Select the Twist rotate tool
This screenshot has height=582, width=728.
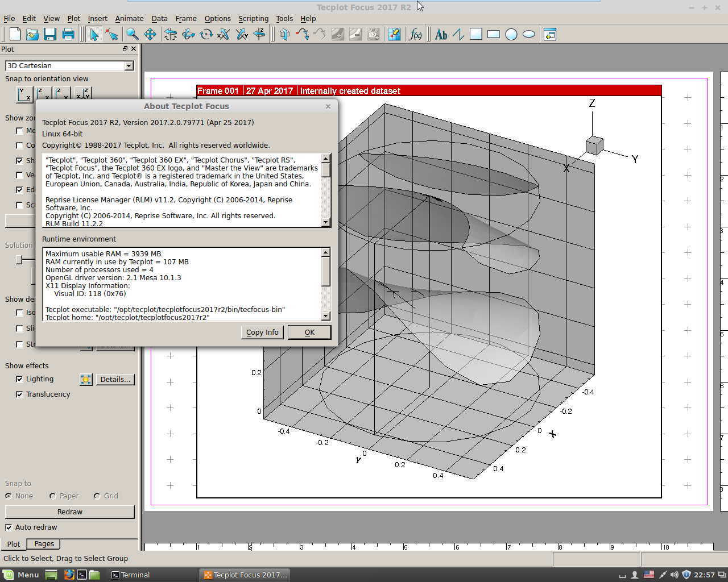click(x=206, y=34)
